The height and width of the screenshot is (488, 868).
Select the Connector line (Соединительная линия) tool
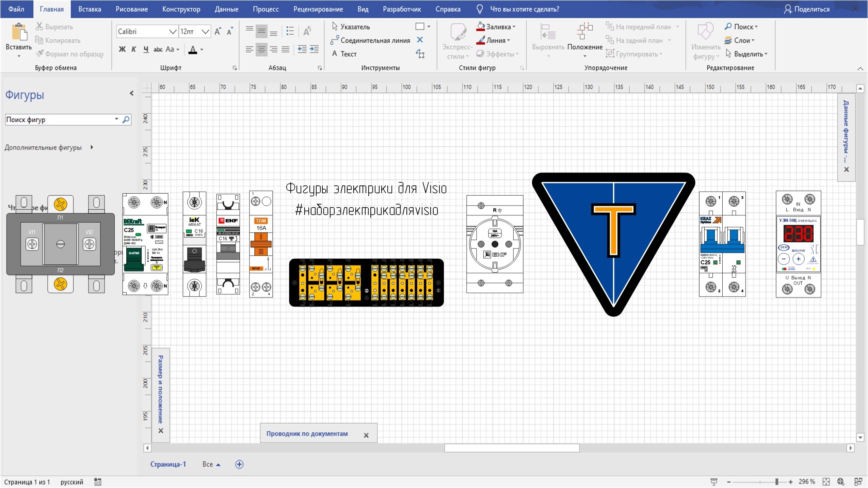pos(371,40)
